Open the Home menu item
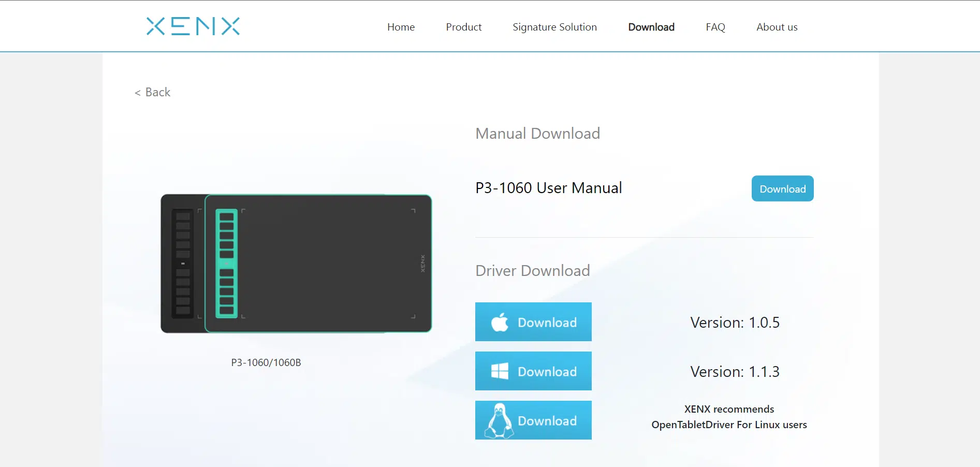Screen dimensions: 980x467 click(401, 27)
